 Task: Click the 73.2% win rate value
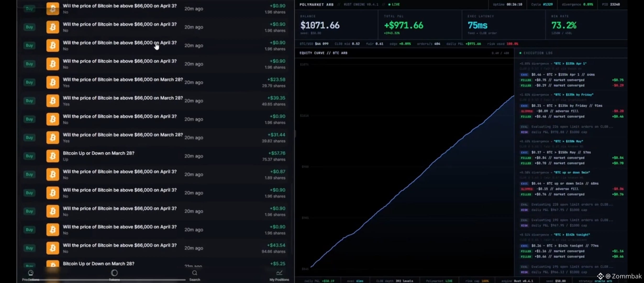(x=564, y=25)
